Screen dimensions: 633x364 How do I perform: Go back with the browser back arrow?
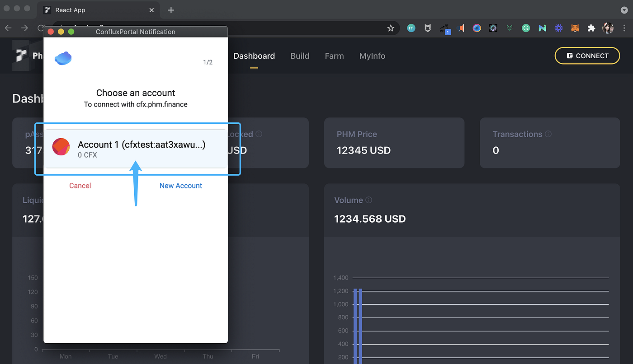pos(8,28)
